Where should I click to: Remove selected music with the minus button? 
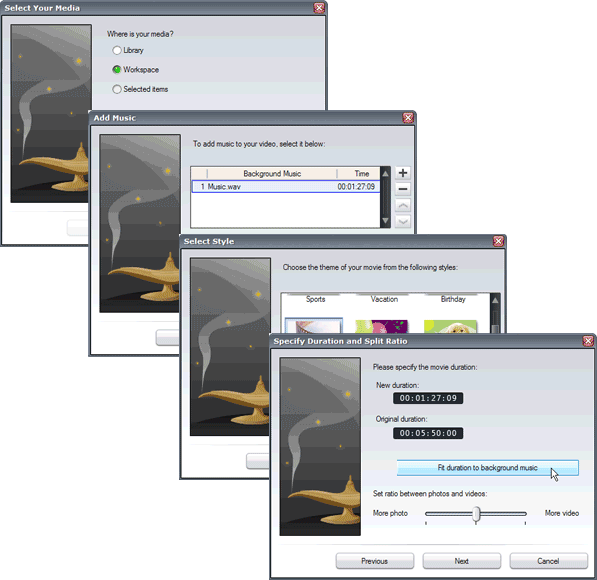pos(402,189)
